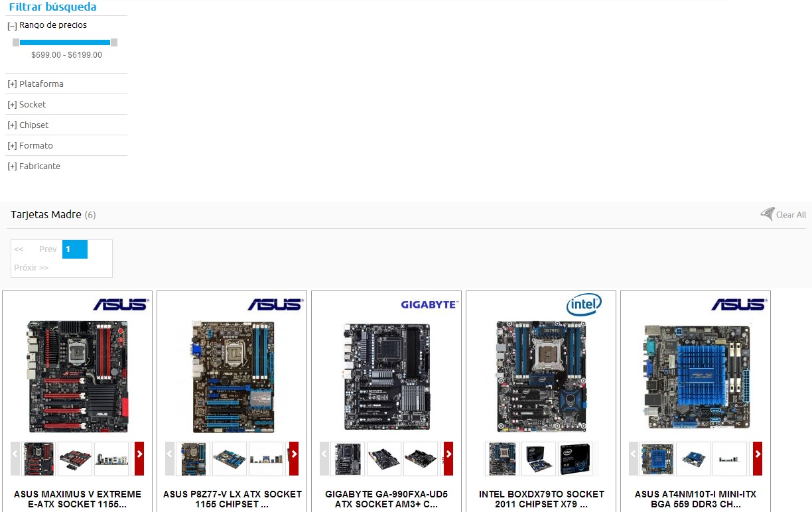Open ASUS AT4NM10T-I main product image
The height and width of the screenshot is (512, 812).
[696, 377]
